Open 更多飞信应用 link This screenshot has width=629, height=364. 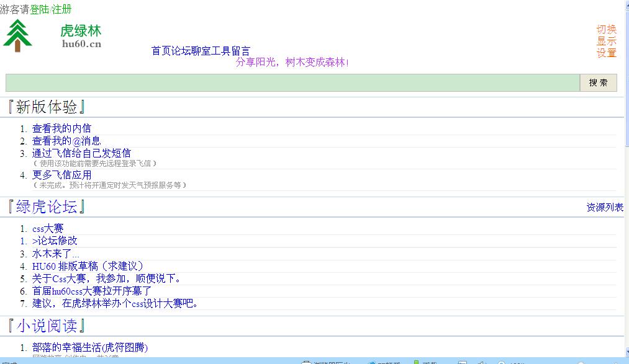(x=61, y=175)
